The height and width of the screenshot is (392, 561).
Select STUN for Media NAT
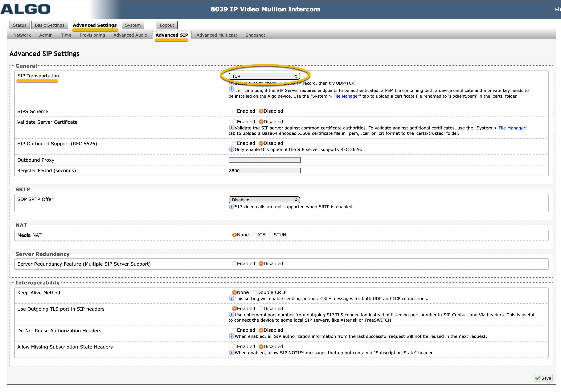click(271, 235)
